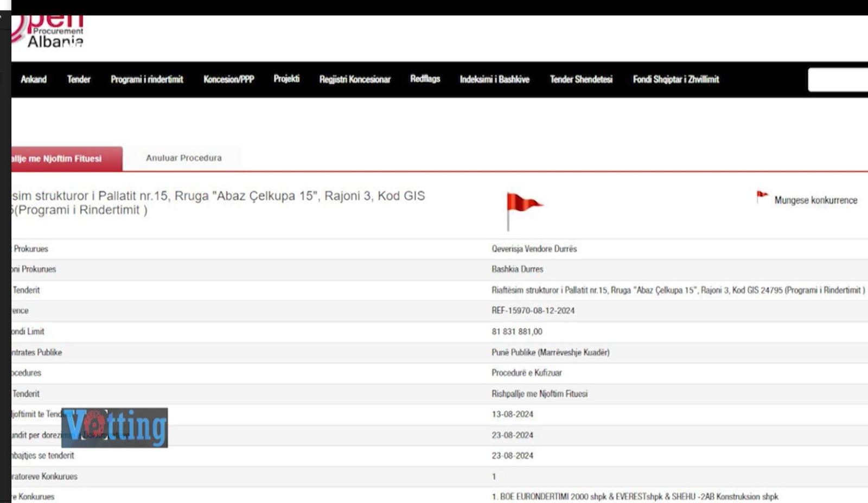
Task: Select Qeverisja Vendore Durrës value
Action: [x=534, y=249]
